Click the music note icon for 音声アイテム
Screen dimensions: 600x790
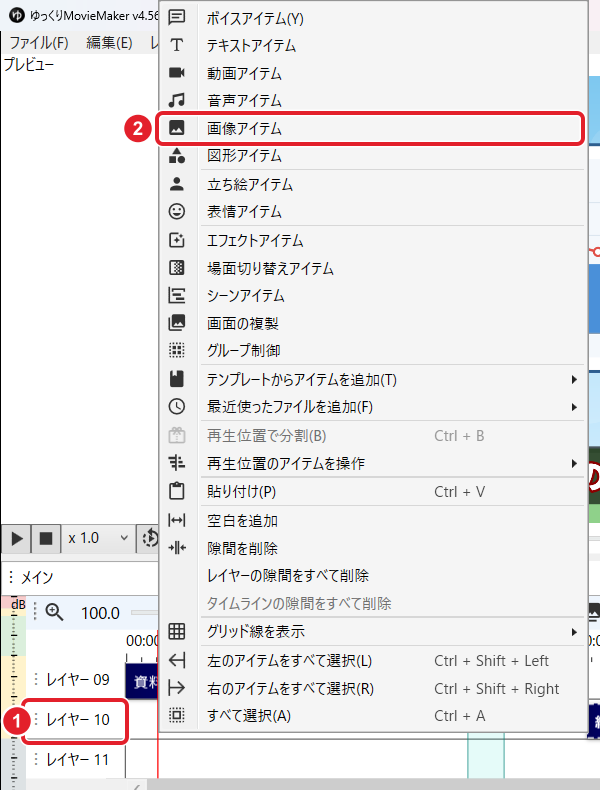(x=176, y=100)
